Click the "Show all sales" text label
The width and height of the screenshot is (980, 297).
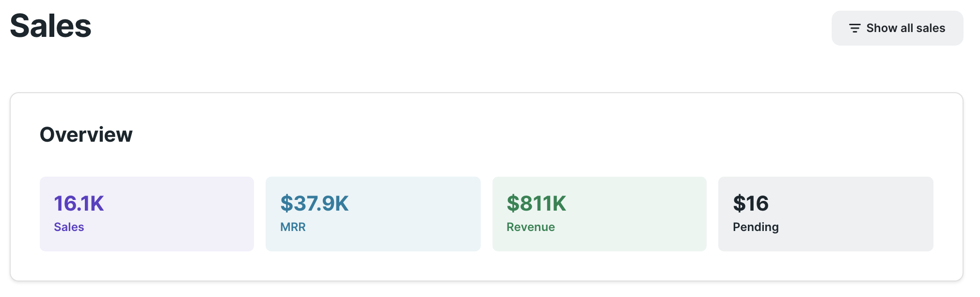(x=905, y=28)
